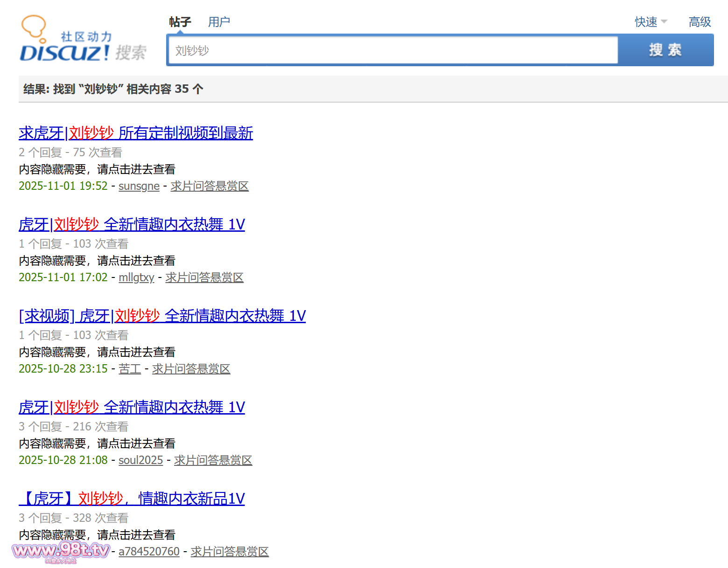Open 求片问答悬赏区 forum link beside a784520760
This screenshot has height=568, width=728.
pos(230,552)
